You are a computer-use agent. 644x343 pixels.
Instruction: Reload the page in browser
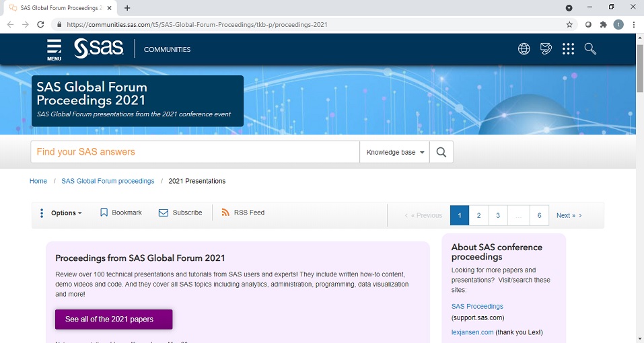pos(40,25)
